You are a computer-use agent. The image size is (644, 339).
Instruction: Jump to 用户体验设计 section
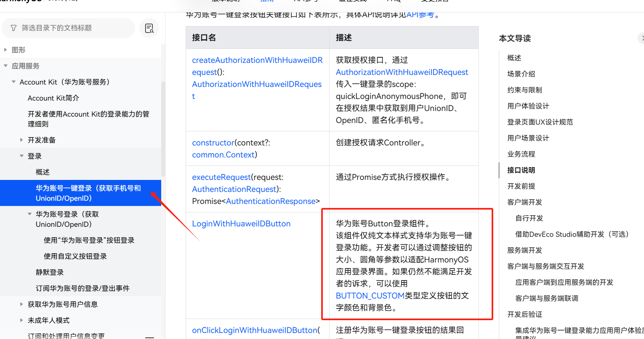(x=528, y=106)
